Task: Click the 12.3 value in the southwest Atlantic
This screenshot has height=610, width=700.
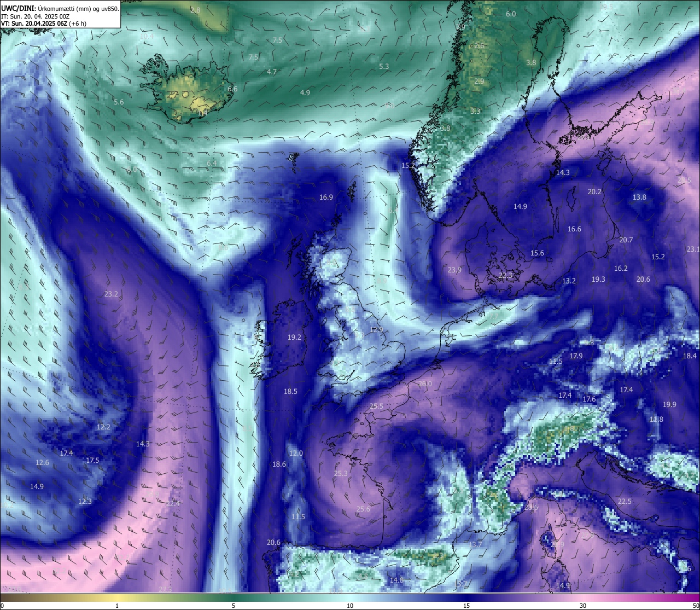Action: pos(85,501)
